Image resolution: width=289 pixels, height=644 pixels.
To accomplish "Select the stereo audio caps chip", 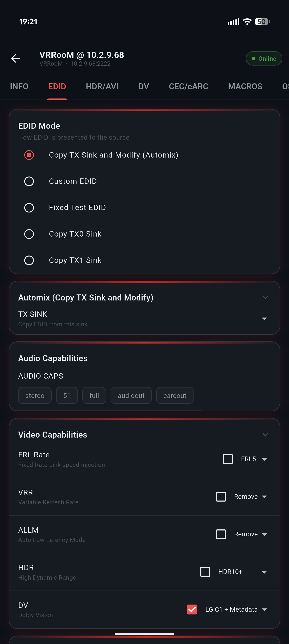I will pos(35,395).
